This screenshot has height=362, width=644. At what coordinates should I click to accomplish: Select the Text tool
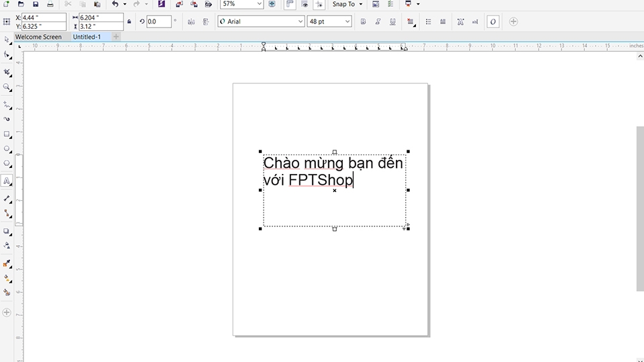pos(7,181)
